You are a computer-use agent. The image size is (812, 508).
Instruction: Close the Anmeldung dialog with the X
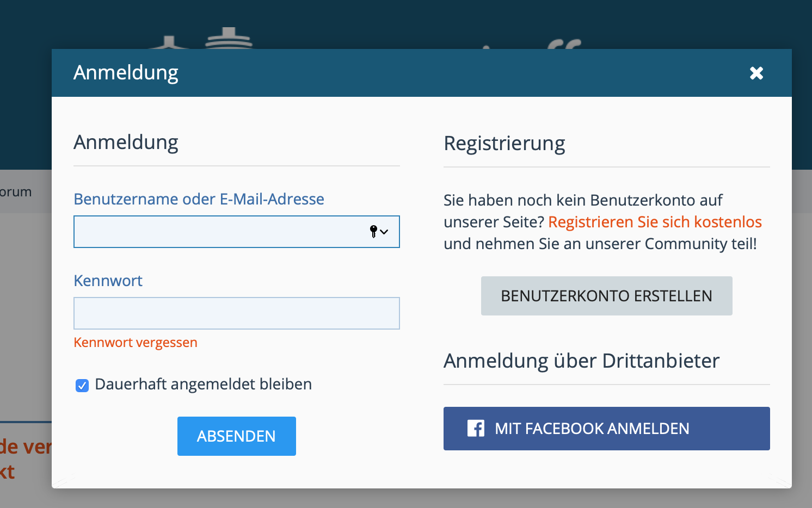pos(756,73)
